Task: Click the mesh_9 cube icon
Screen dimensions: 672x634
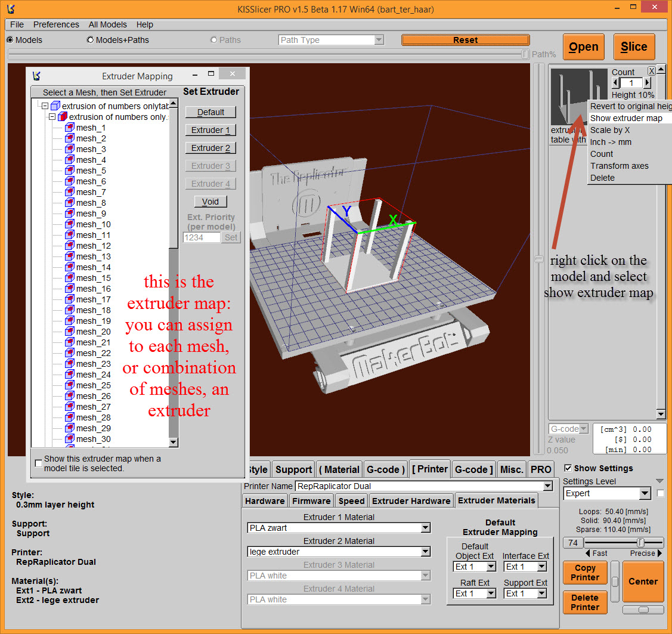Action: (69, 213)
